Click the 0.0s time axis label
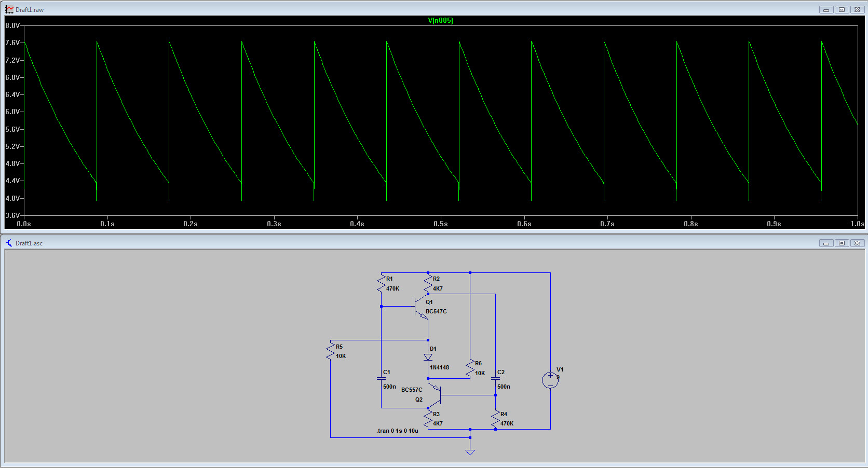Screen dimensions: 868x468 tap(24, 224)
